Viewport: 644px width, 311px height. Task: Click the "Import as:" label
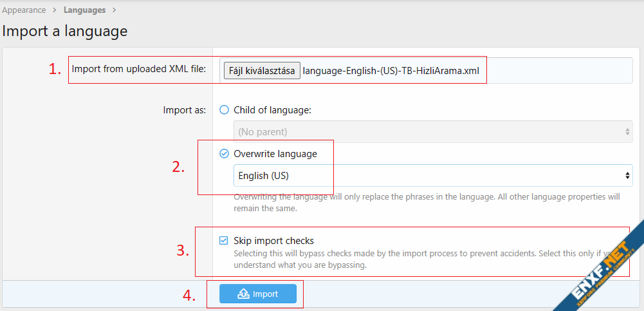(x=184, y=110)
